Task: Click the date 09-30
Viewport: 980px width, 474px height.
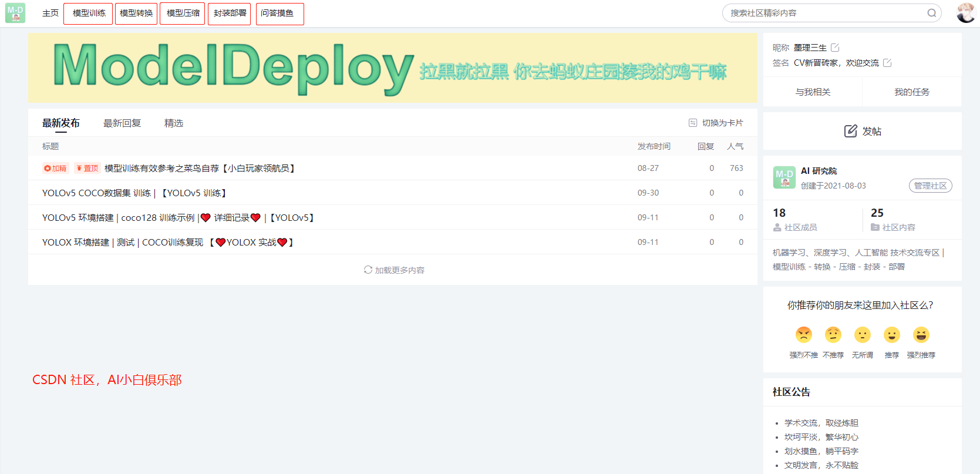Action: click(648, 193)
